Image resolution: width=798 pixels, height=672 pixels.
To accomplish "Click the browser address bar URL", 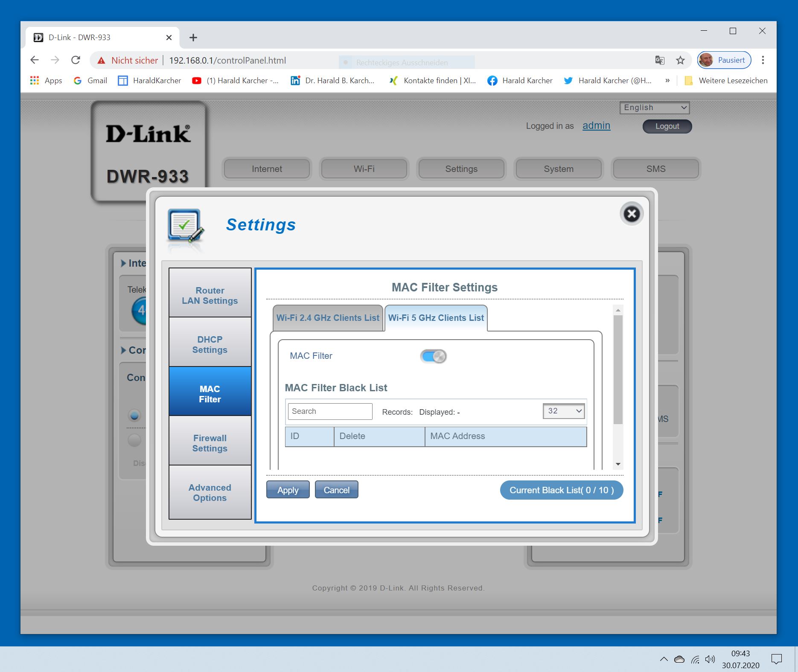I will [x=227, y=61].
